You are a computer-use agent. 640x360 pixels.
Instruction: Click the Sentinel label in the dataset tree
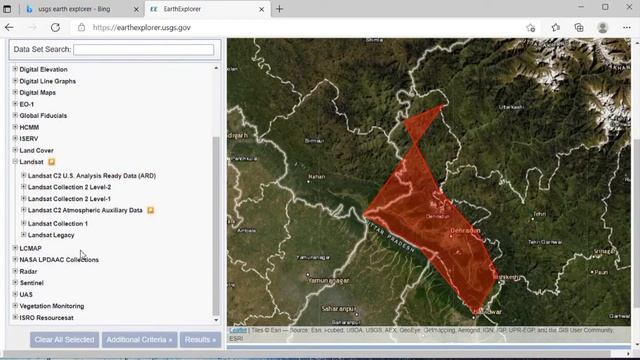[x=31, y=283]
